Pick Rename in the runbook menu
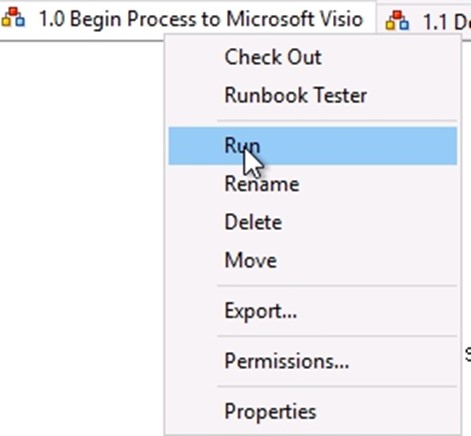Screen dimensions: 471x436 click(262, 184)
